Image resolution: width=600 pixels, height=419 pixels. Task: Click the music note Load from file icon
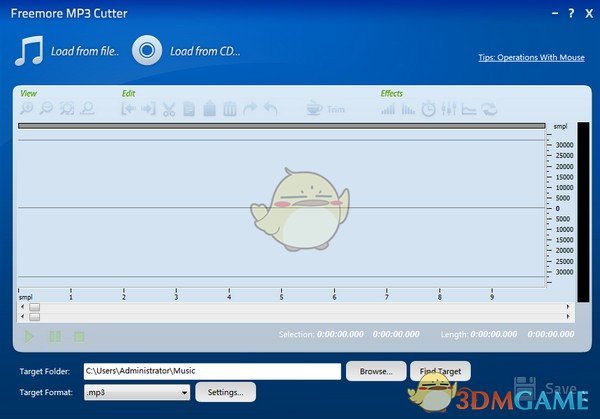pyautogui.click(x=29, y=51)
